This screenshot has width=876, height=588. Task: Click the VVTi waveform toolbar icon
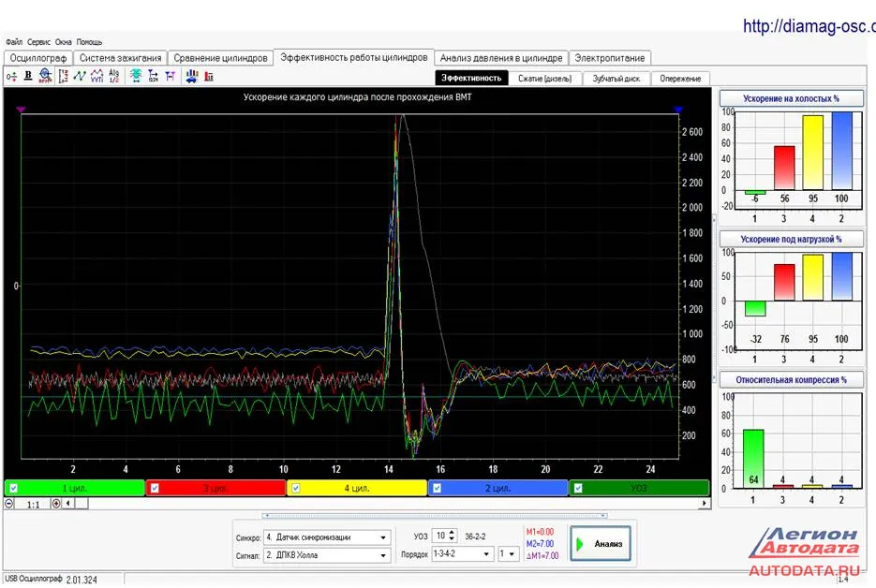[x=97, y=76]
